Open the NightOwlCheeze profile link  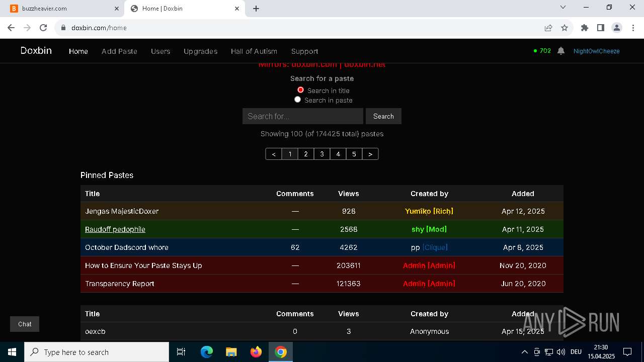[x=596, y=51]
